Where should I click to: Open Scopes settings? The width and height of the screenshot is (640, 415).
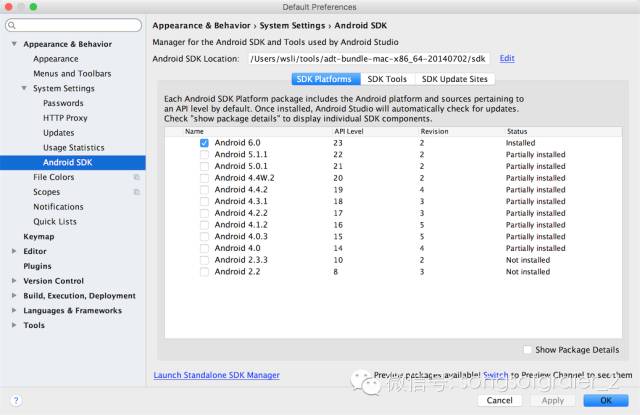coord(47,192)
